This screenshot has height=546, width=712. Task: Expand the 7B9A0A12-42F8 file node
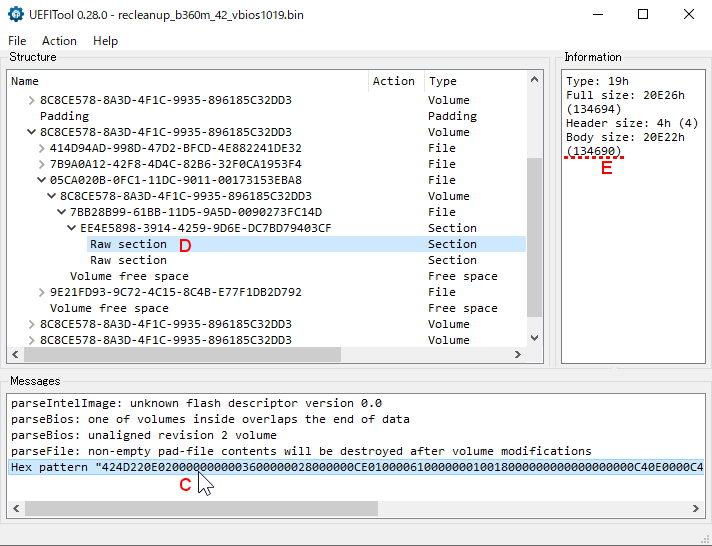coord(41,164)
